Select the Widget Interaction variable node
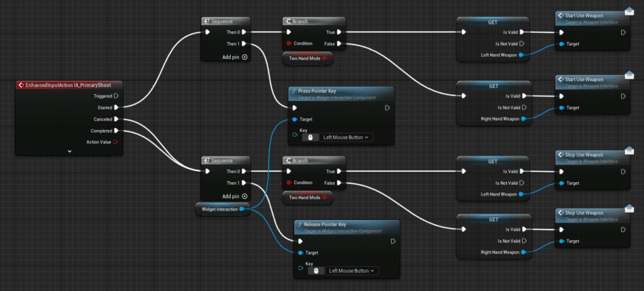The height and width of the screenshot is (291, 644). click(x=222, y=209)
